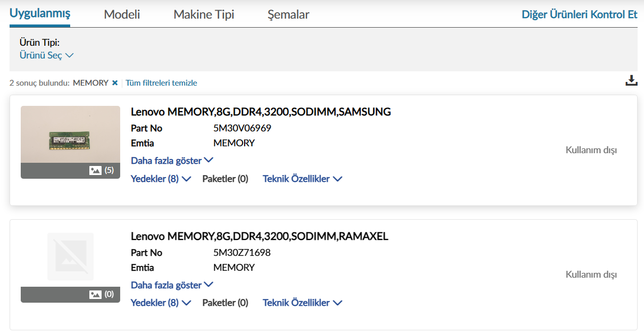
Task: Expand Yedekler (8) under Samsung memory
Action: tap(161, 179)
